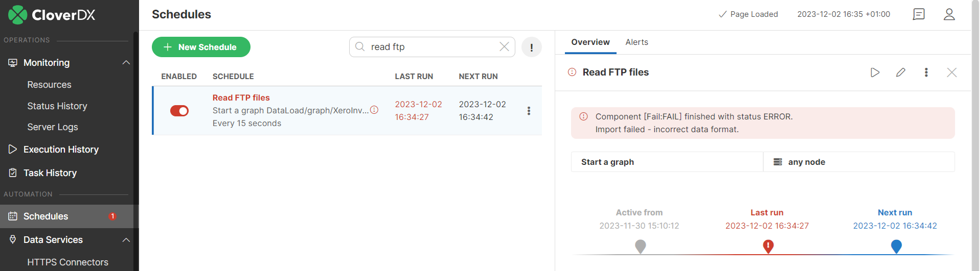Clear the search field with X icon

504,47
